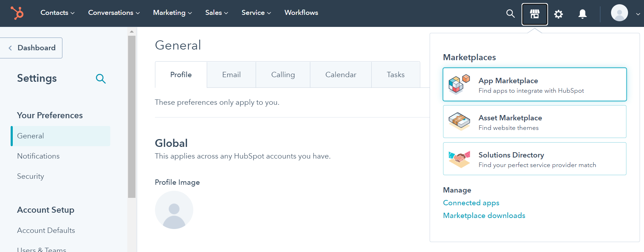Open the Connected apps link
Screen dimensions: 644x252
point(471,203)
